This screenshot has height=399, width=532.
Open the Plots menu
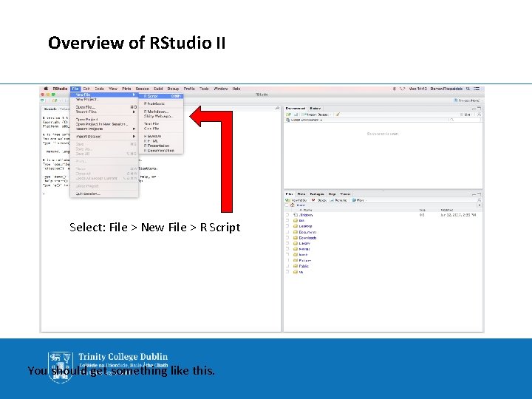(126, 89)
